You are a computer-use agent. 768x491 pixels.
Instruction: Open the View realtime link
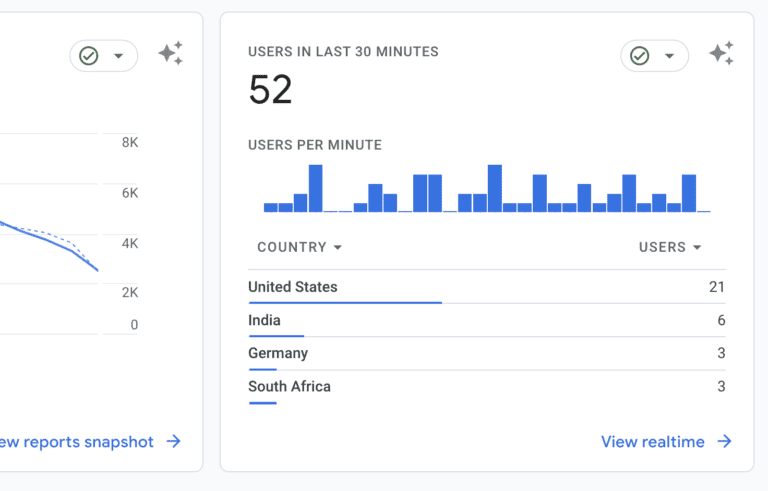coord(653,442)
